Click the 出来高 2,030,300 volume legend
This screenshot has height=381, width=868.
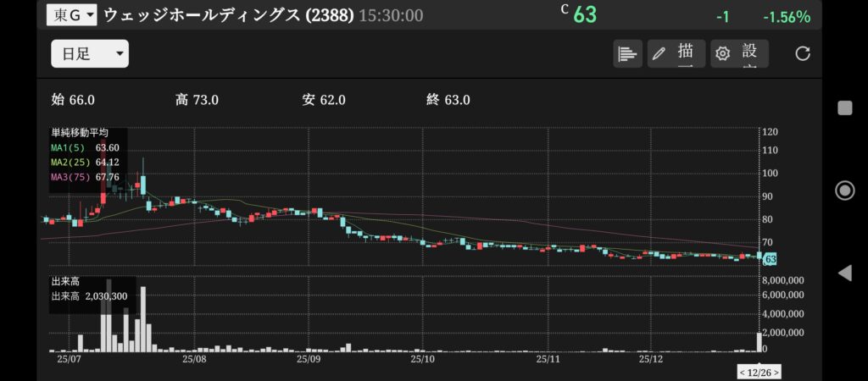[x=89, y=297]
